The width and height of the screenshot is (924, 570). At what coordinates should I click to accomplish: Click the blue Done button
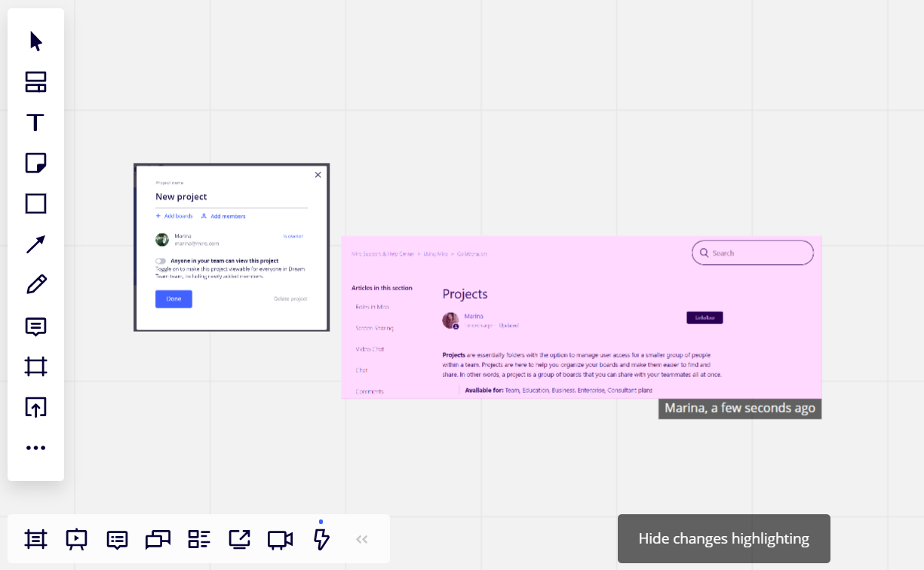pyautogui.click(x=173, y=299)
